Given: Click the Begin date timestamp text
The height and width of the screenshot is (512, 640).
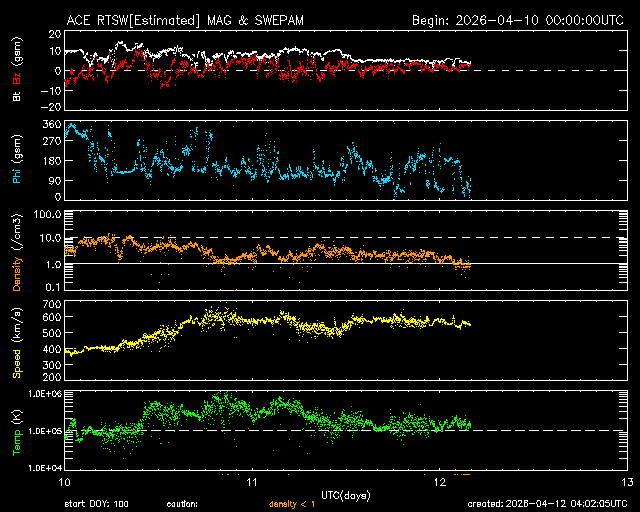Looking at the screenshot, I should (x=517, y=20).
